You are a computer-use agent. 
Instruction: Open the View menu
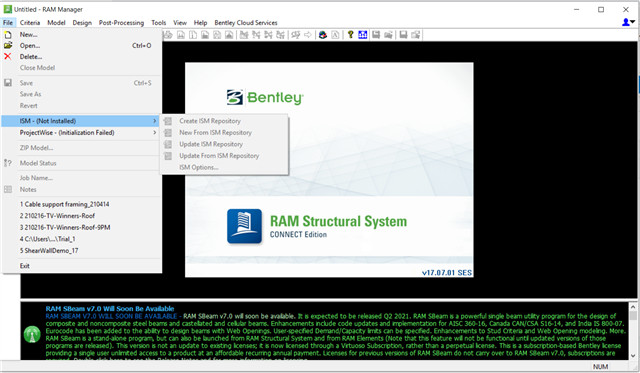coord(180,22)
